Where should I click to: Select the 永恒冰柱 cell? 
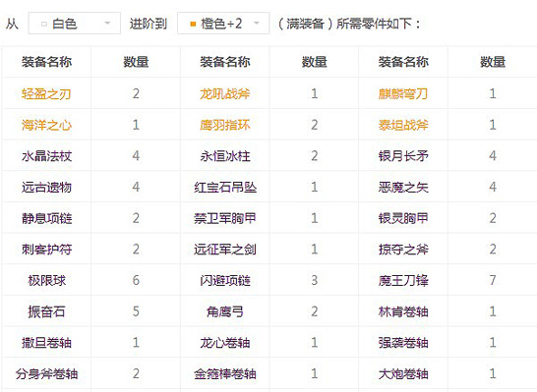[225, 155]
